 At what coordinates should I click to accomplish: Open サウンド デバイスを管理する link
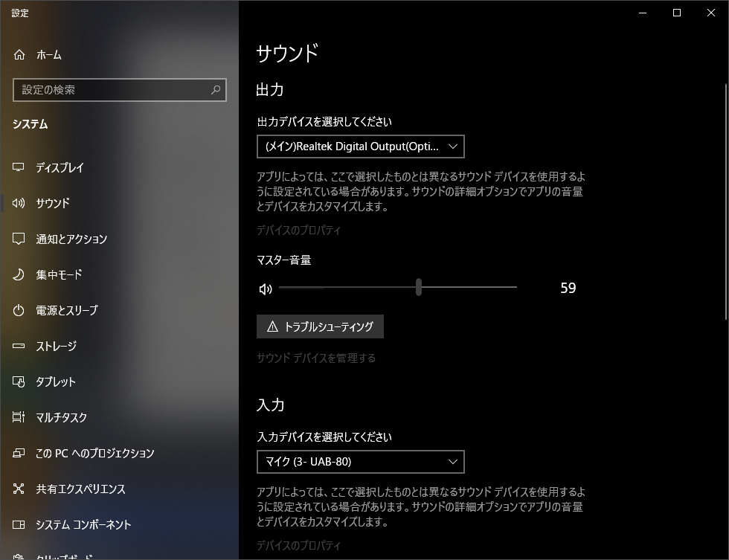(316, 358)
